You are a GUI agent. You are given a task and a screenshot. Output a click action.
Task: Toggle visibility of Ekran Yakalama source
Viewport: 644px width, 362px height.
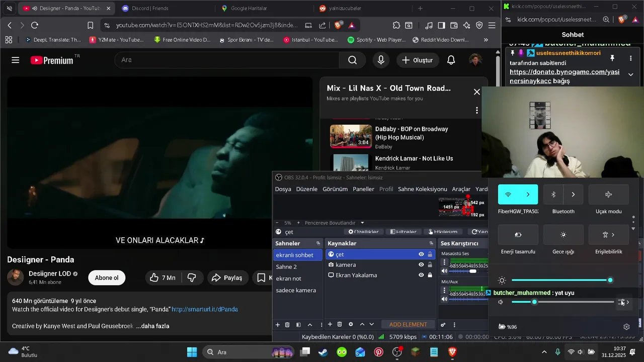click(421, 275)
